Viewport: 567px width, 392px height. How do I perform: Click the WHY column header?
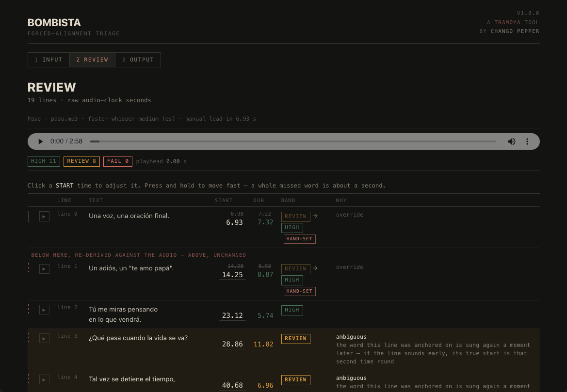341,201
